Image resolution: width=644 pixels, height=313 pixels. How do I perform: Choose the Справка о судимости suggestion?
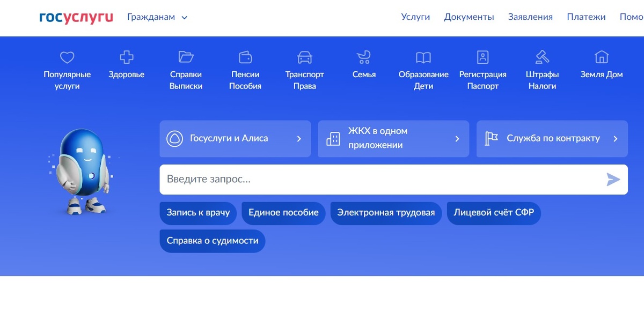[x=213, y=241]
